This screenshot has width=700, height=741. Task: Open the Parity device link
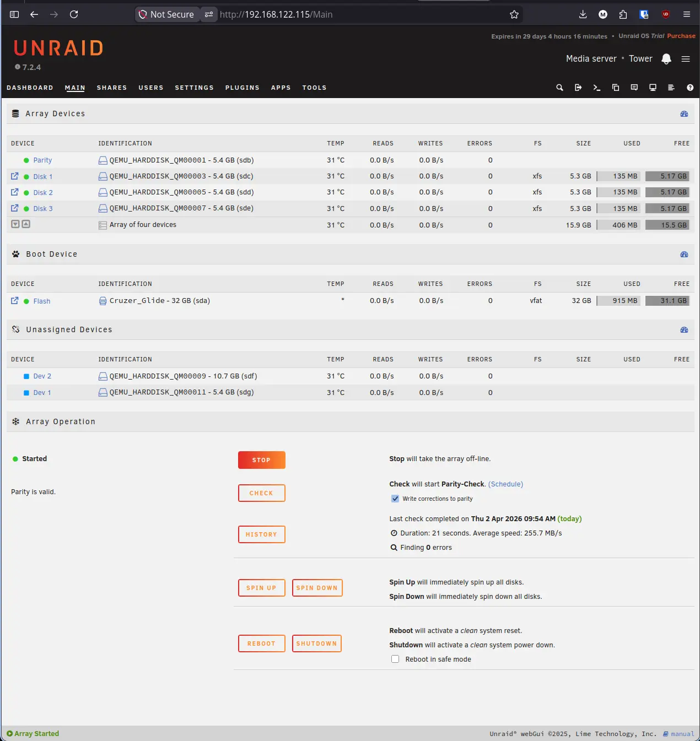(42, 160)
